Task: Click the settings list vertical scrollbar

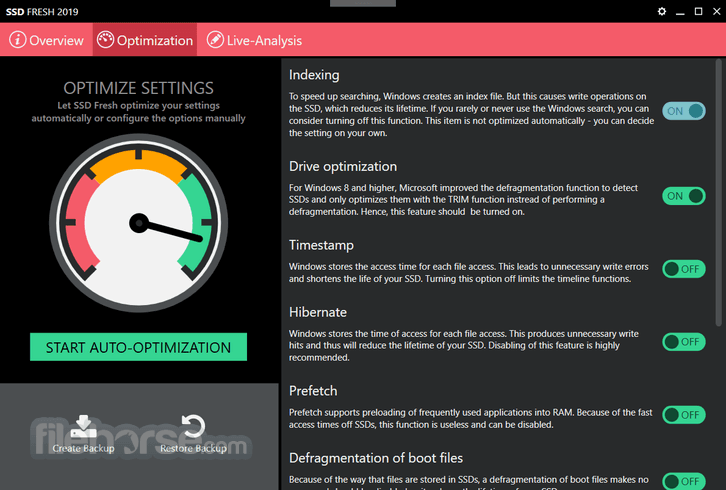Action: point(719,192)
